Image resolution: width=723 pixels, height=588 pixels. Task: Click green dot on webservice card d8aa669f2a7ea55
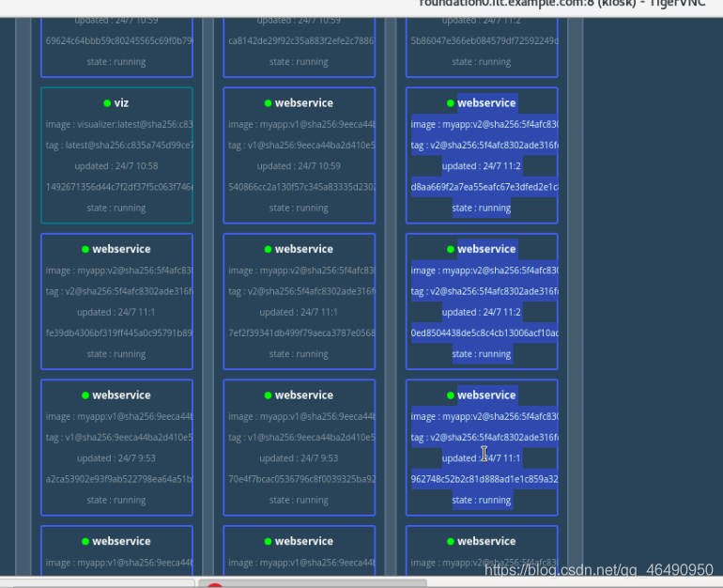[451, 103]
